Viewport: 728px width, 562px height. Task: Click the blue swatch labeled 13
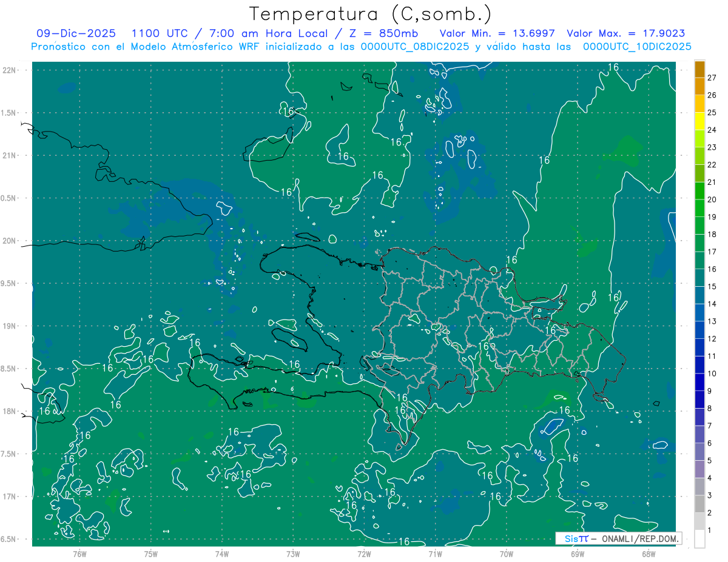[x=699, y=313]
